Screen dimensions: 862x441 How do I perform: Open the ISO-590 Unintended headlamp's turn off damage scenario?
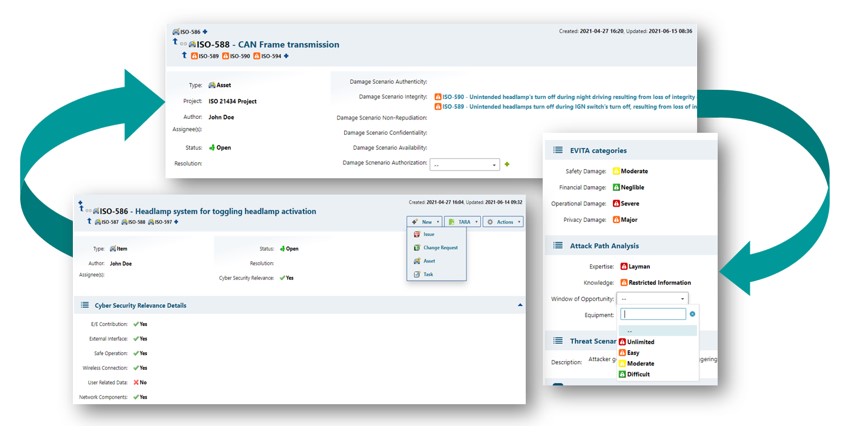click(x=565, y=97)
